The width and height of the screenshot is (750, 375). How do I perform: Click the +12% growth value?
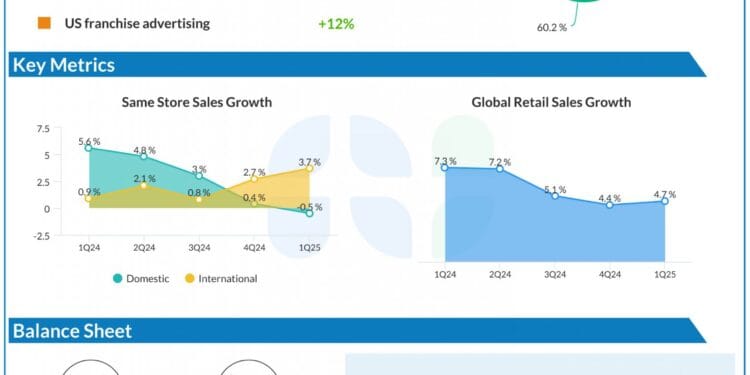(x=336, y=24)
